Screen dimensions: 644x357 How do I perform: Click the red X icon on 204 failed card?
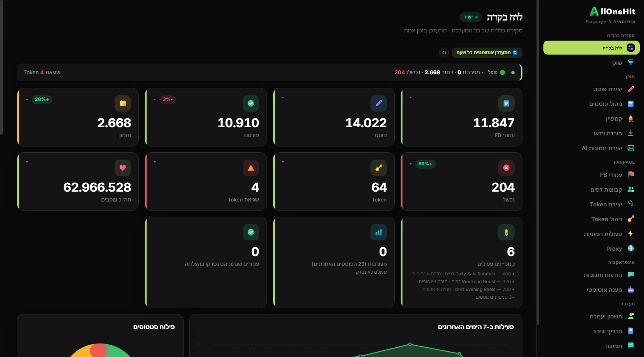pyautogui.click(x=506, y=168)
